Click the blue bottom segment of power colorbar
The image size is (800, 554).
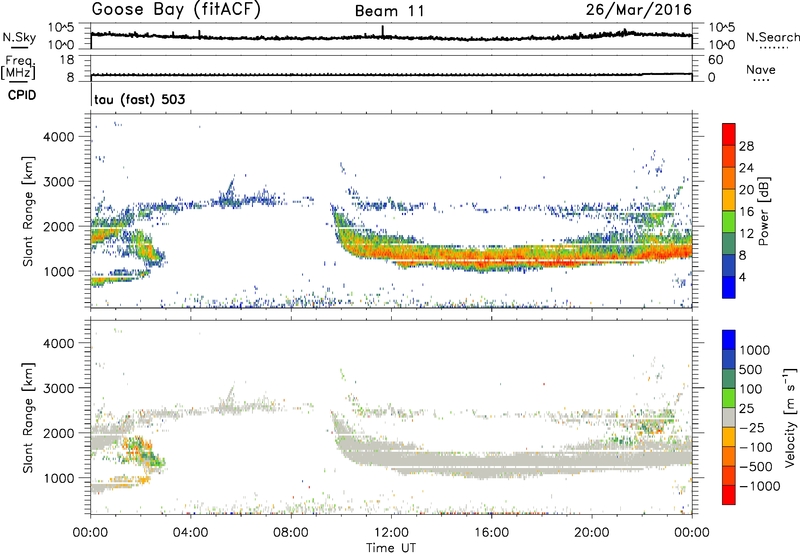[729, 289]
